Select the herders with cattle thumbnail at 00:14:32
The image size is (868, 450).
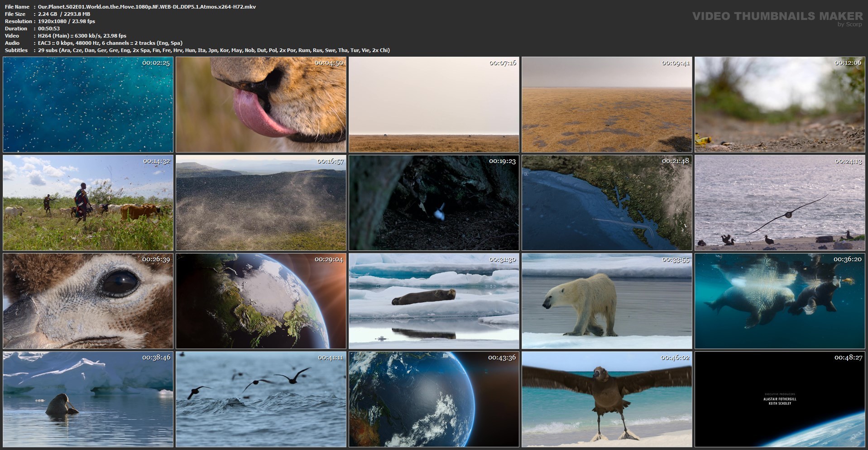[88, 203]
